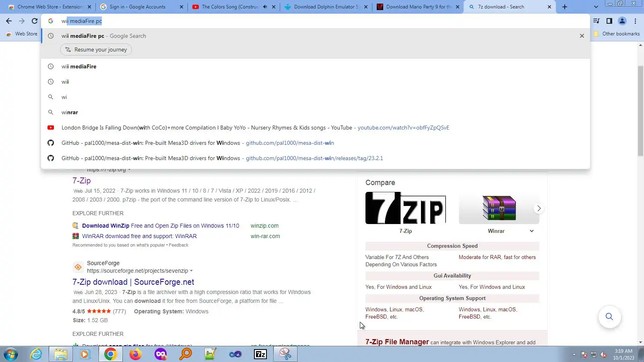Show next item in Compare carousel
Viewport: 644px width, 362px height.
539,208
